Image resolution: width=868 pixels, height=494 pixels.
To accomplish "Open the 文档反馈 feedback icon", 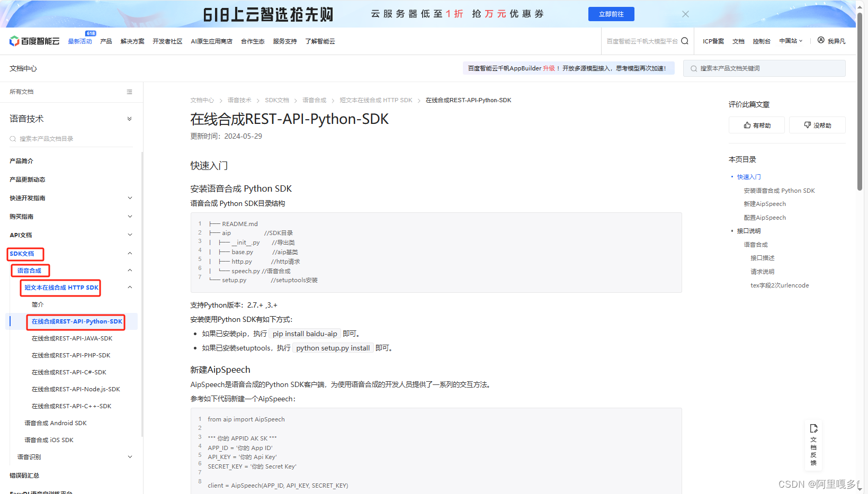I will (813, 445).
